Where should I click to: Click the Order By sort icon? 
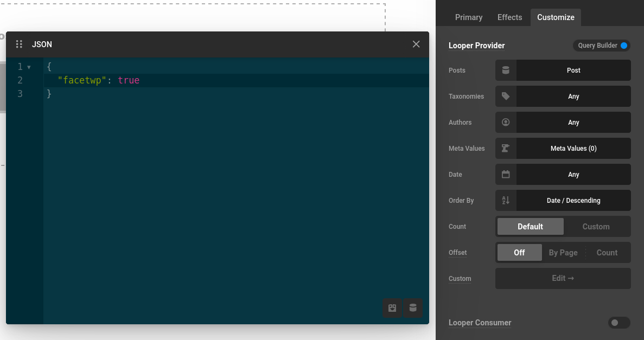point(506,201)
